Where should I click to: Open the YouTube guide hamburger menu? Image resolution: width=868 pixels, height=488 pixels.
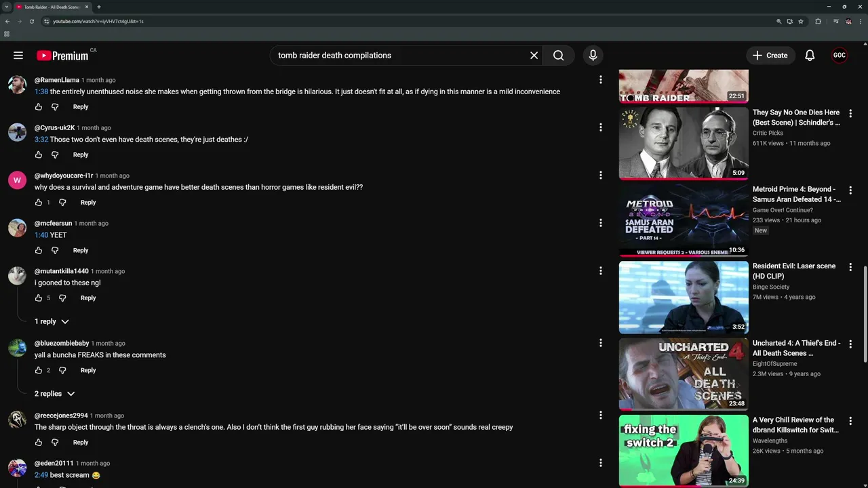[x=18, y=56]
